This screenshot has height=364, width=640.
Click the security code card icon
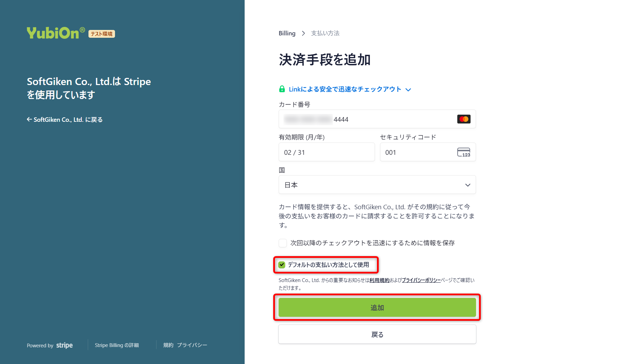pos(464,152)
